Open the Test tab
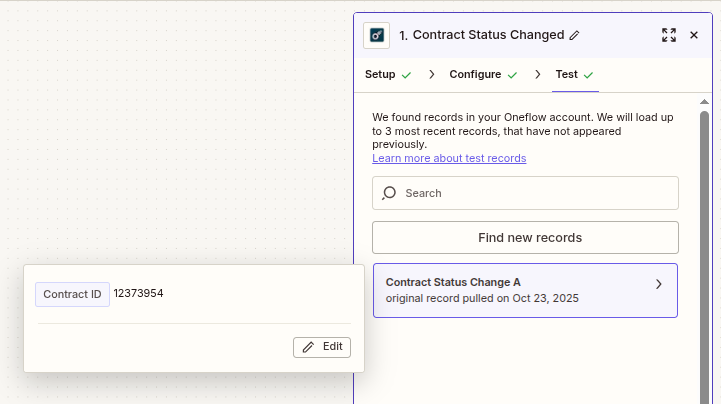The width and height of the screenshot is (721, 404). [575, 74]
